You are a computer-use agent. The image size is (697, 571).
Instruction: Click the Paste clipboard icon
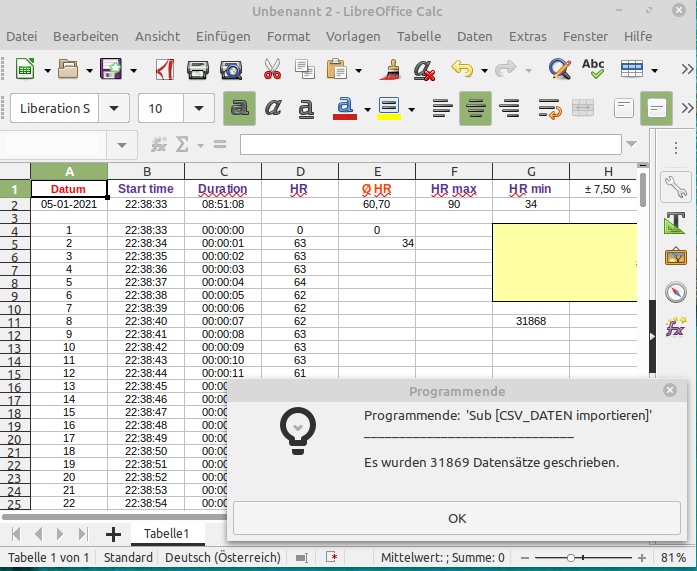(337, 69)
